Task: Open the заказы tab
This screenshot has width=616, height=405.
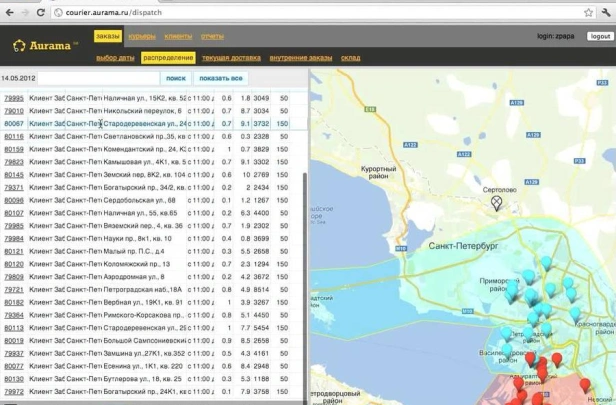Action: 107,36
